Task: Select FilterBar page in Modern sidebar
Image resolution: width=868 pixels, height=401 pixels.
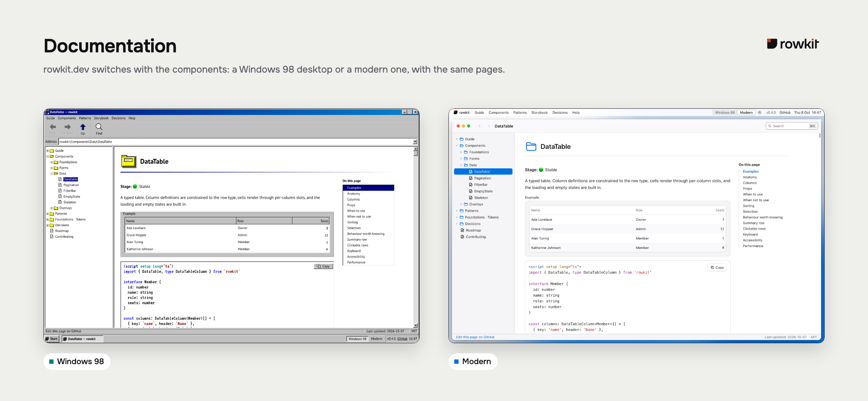Action: tap(481, 185)
